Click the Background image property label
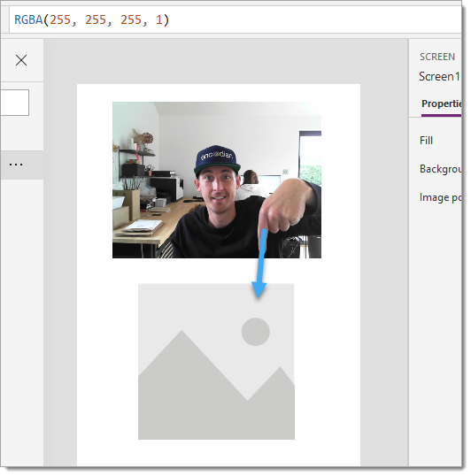Viewport: 471px width, 476px height. click(x=440, y=169)
